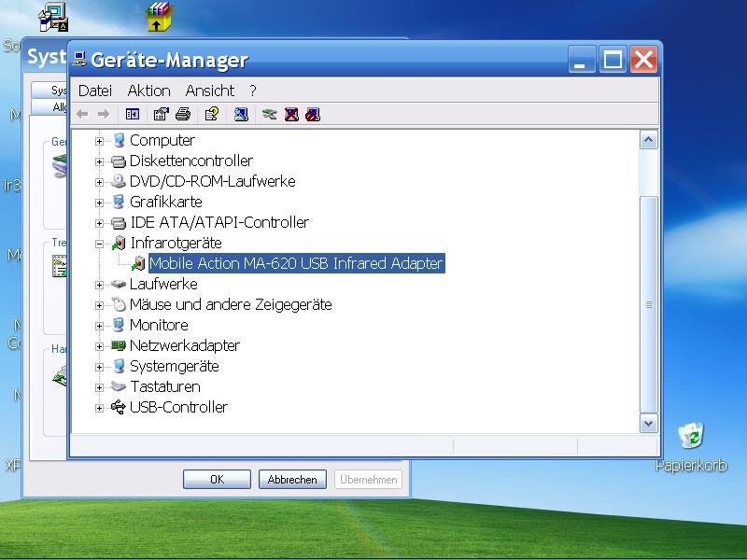Image resolution: width=747 pixels, height=560 pixels.
Task: Select the Netzwerkadapter label
Action: click(185, 345)
